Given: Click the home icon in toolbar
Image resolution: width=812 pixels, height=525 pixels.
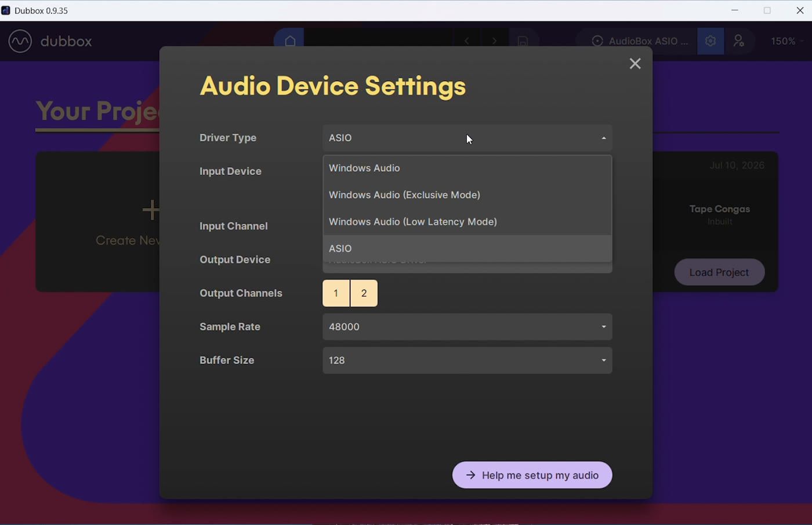Looking at the screenshot, I should (x=290, y=41).
